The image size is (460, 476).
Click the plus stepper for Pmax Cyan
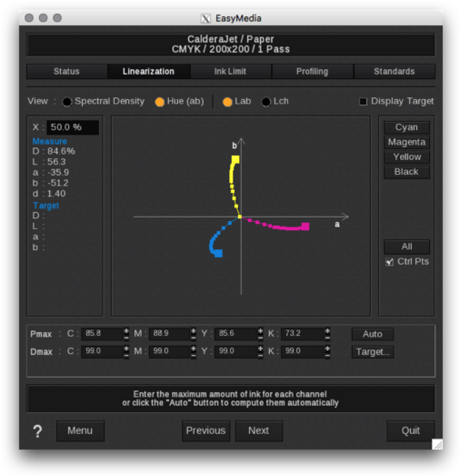126,330
